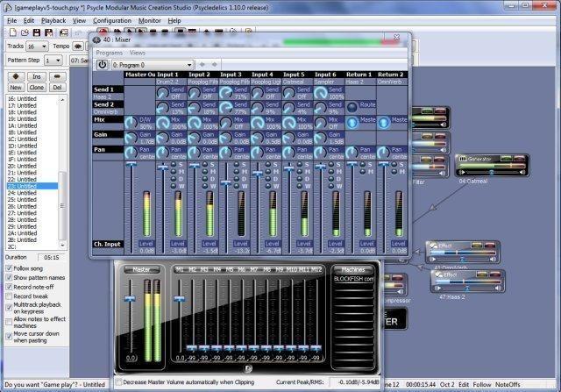Click NoteOffs in the status bar
The image size is (561, 392).
click(x=508, y=384)
